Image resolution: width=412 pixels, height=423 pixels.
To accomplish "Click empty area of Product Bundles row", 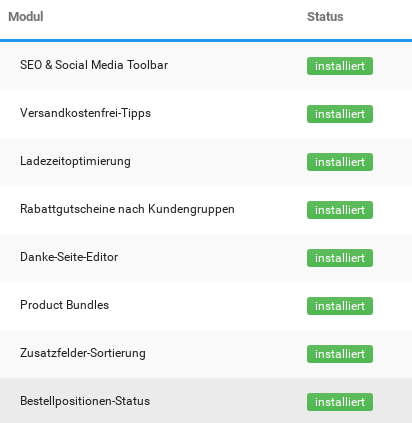I will click(x=207, y=306).
